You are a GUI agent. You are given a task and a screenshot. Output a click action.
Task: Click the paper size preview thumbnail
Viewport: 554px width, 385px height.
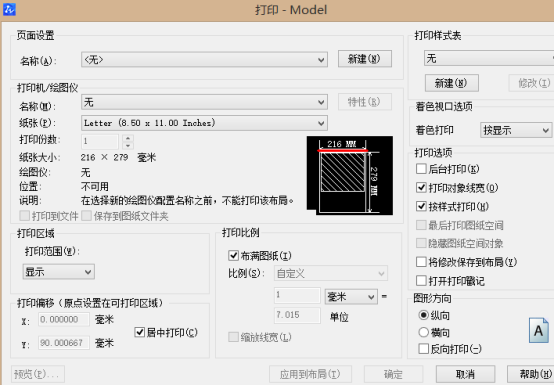[x=350, y=176]
